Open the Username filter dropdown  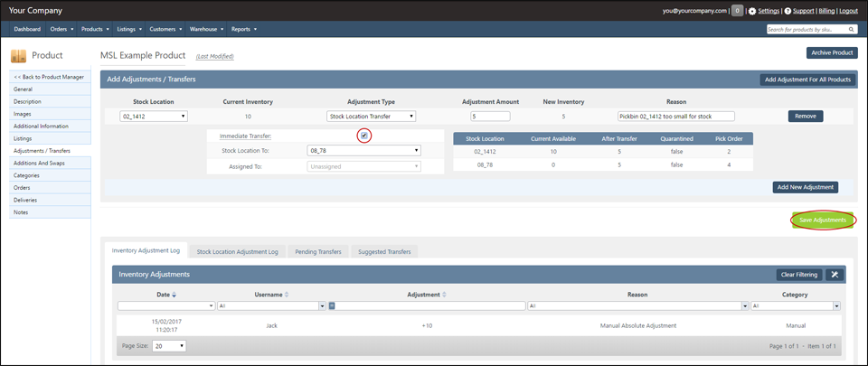click(x=323, y=305)
